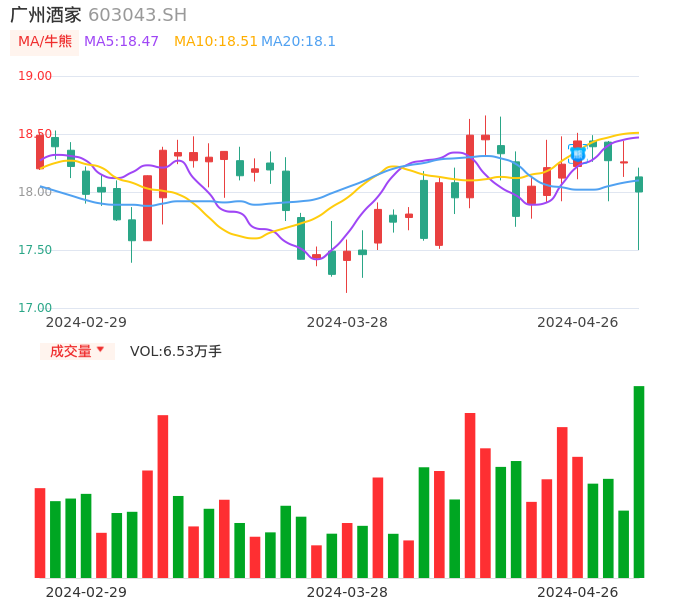
Task: Toggle the MA10 moving average legend
Action: coord(215,42)
